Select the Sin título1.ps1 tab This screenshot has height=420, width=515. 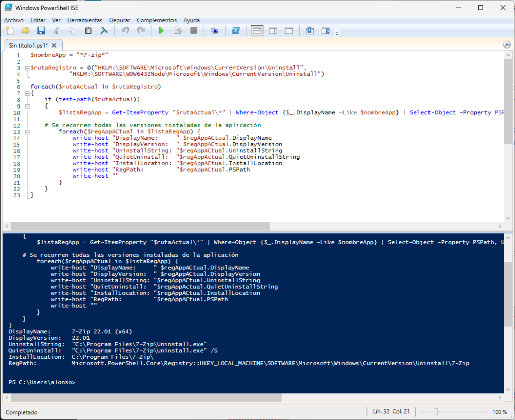[28, 44]
